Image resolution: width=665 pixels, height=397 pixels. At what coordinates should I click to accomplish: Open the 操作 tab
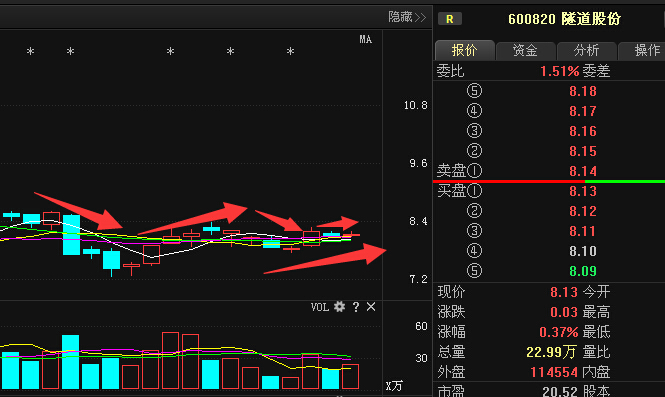(x=642, y=50)
